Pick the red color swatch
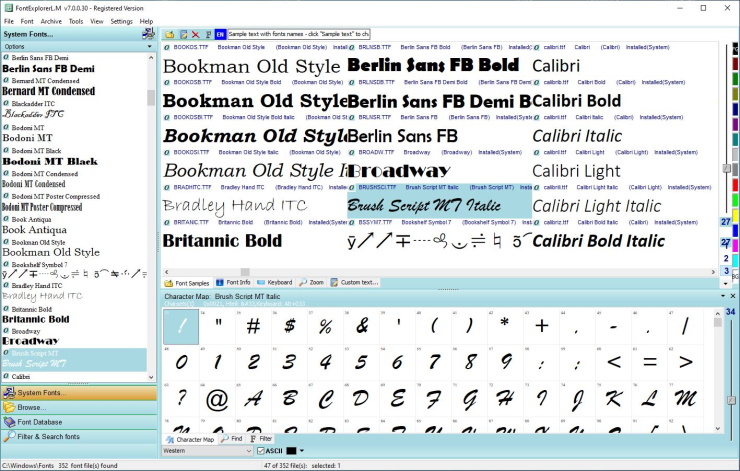 (x=735, y=185)
